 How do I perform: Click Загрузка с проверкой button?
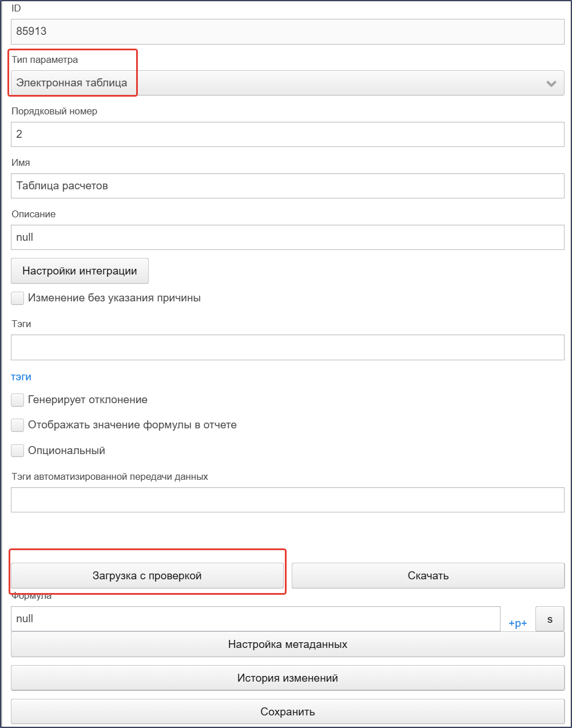tap(147, 576)
